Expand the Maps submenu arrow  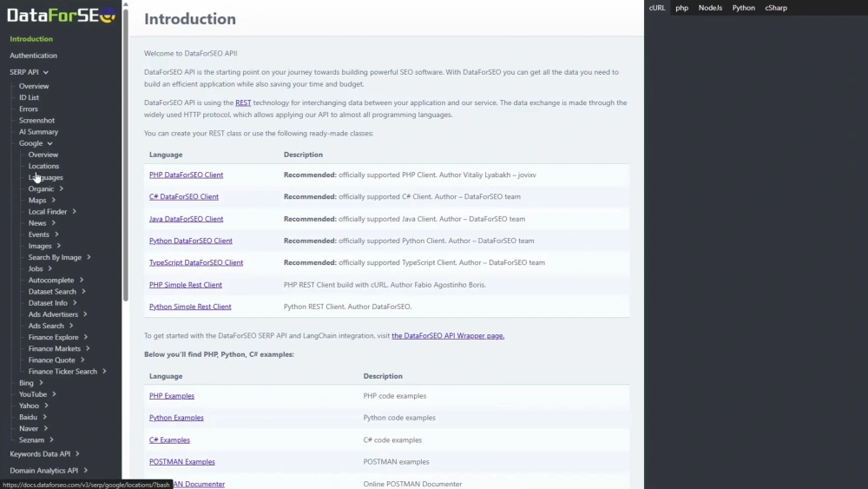pyautogui.click(x=54, y=200)
